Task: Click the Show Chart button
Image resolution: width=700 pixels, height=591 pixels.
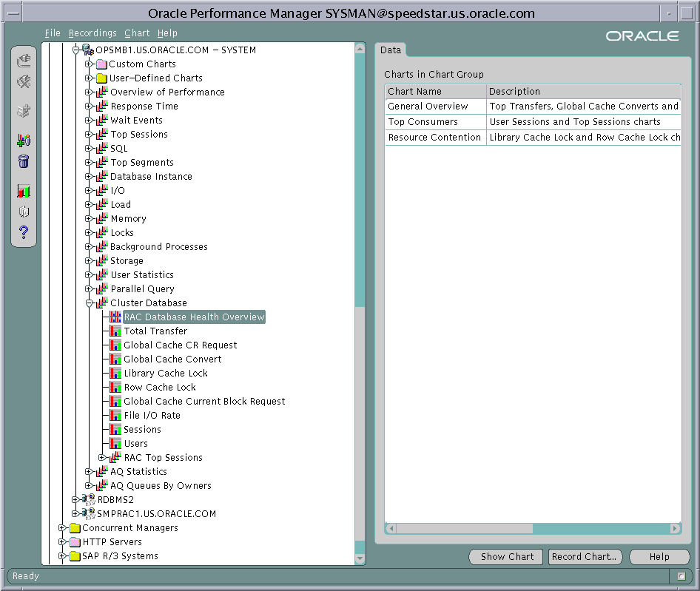Action: click(x=505, y=556)
